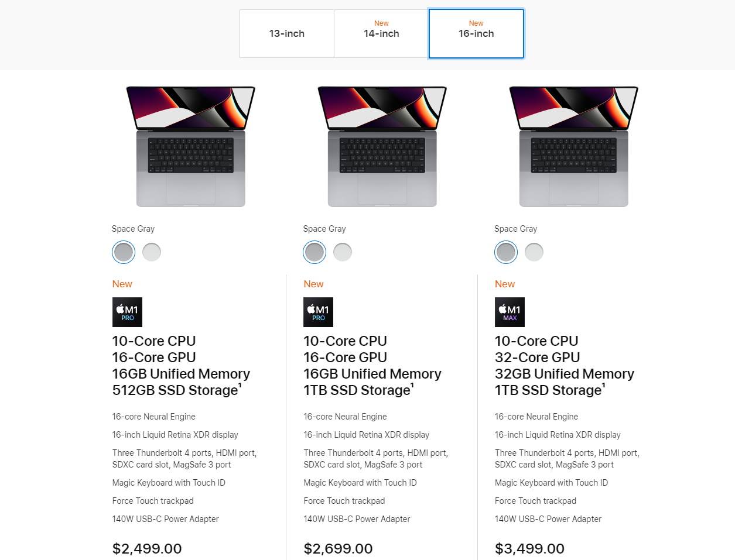
Task: Click the New label above the first model
Action: (x=122, y=284)
